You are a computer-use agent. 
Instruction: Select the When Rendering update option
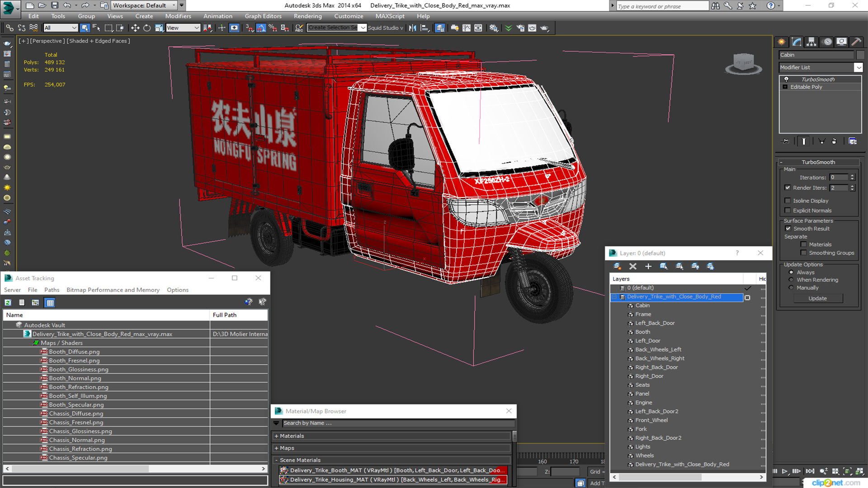pyautogui.click(x=791, y=280)
